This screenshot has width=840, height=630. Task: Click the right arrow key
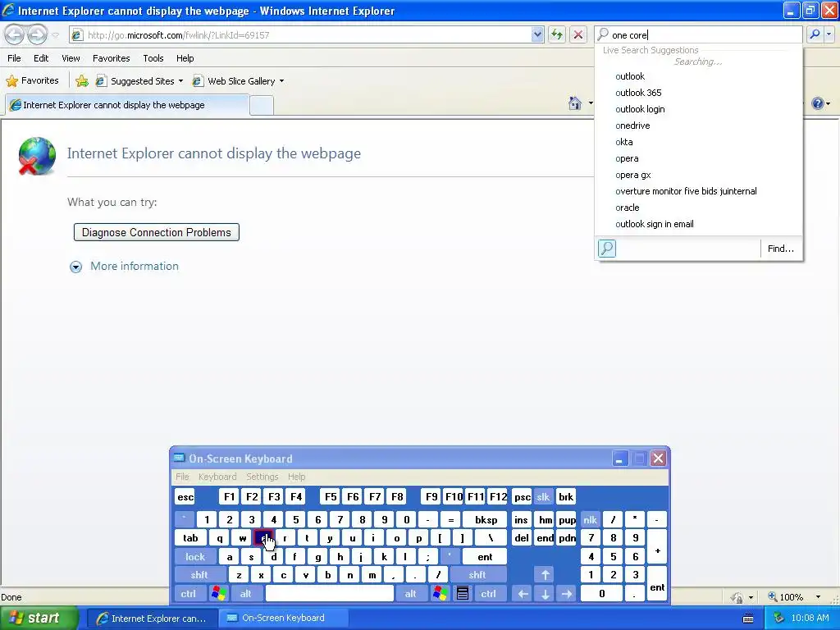567,594
